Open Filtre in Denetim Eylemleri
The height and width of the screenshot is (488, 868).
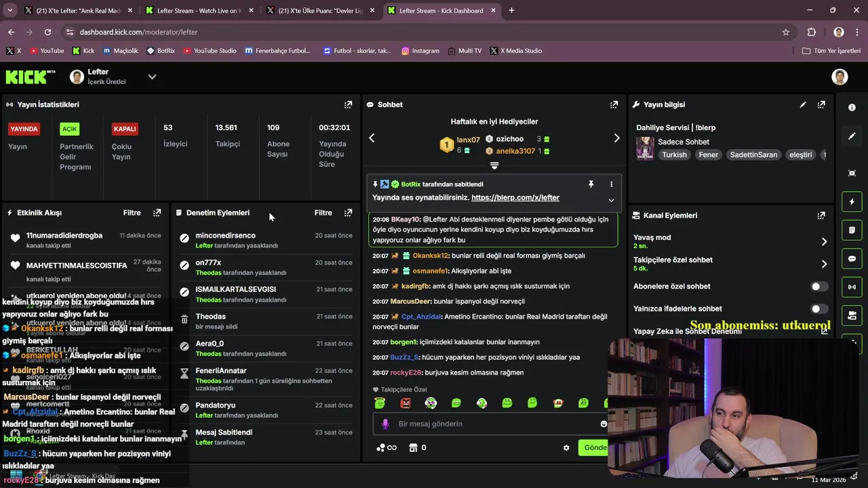click(x=323, y=213)
